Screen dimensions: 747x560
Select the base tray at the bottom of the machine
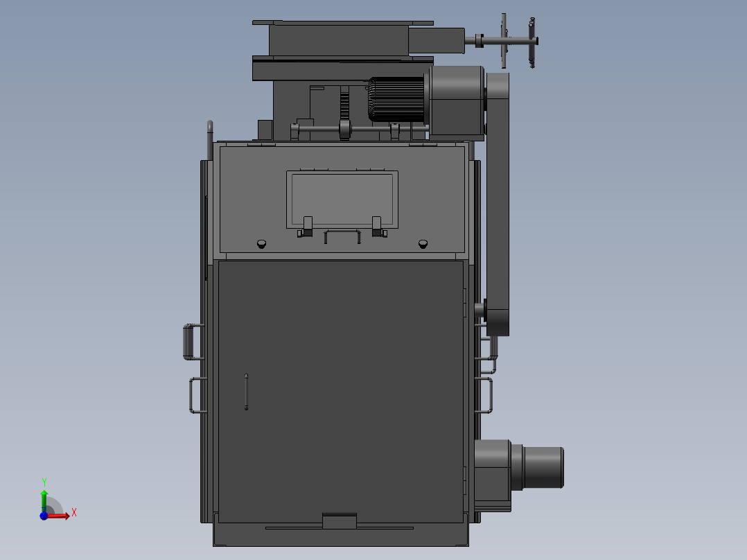pyautogui.click(x=341, y=534)
